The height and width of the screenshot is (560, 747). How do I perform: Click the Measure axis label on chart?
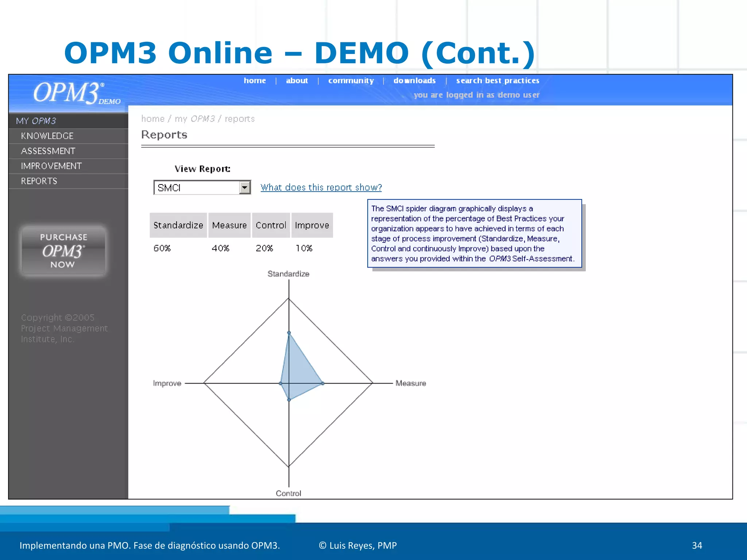click(411, 383)
